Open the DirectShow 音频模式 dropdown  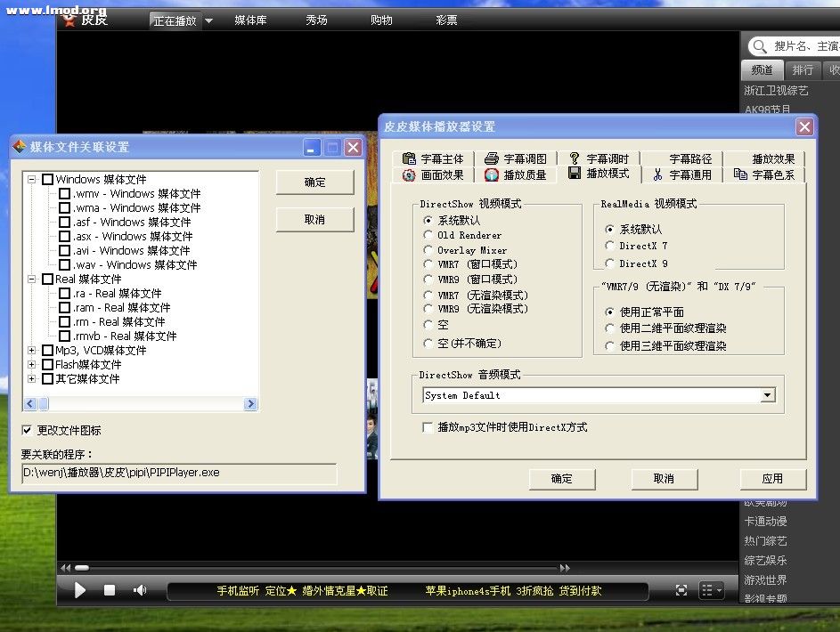(x=767, y=395)
